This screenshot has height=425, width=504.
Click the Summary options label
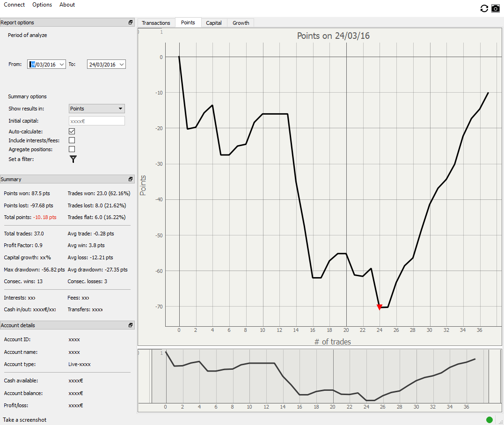(27, 96)
